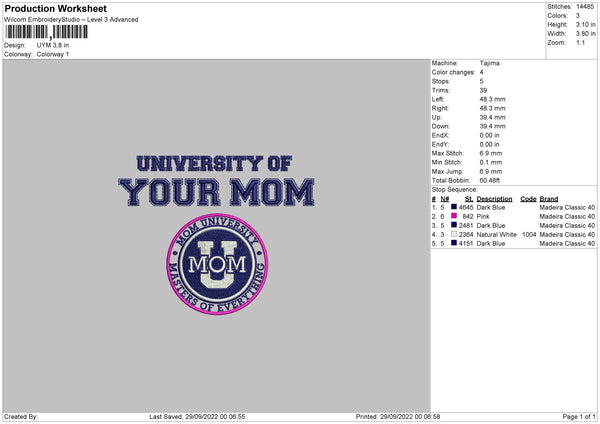Viewport: 600px width, 424px height.
Task: Click the '6.9 mm' value beside Max Stitch
Action: tap(491, 153)
